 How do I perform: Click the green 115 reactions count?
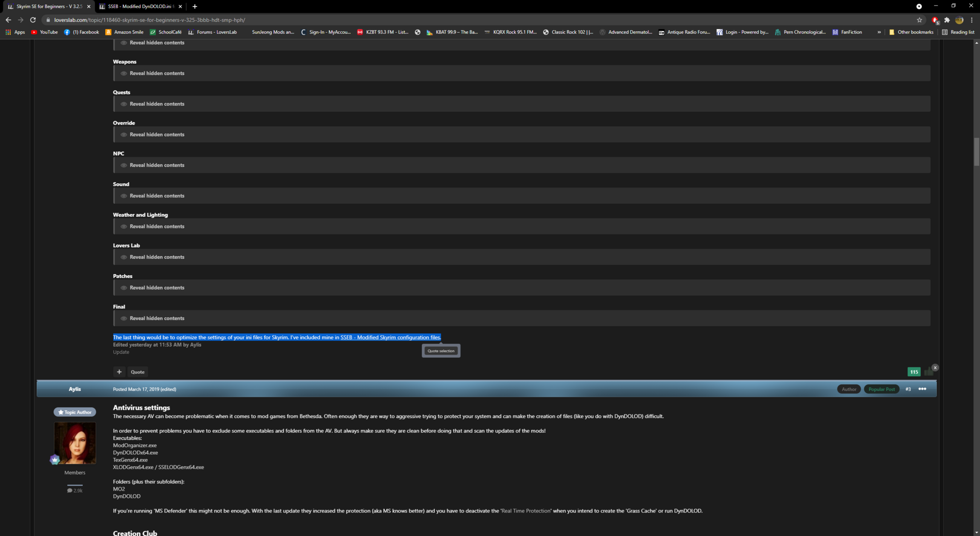click(914, 372)
